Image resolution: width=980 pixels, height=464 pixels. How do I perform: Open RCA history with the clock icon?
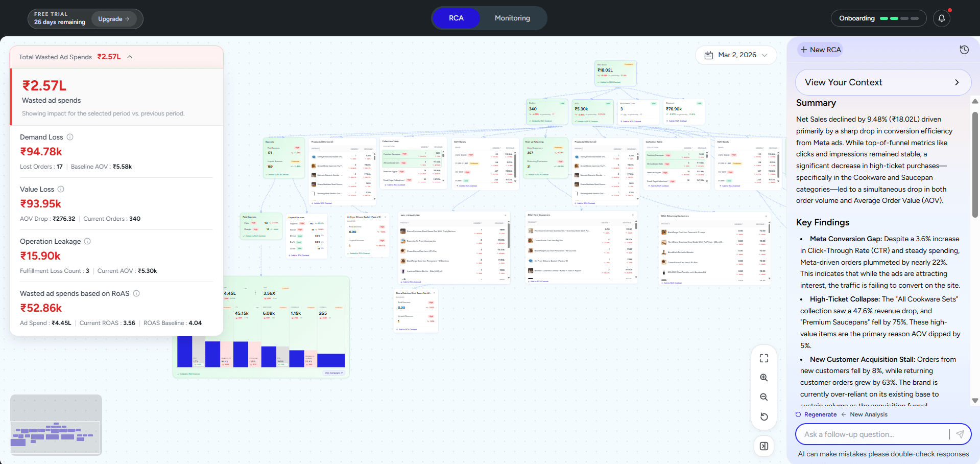coord(964,50)
